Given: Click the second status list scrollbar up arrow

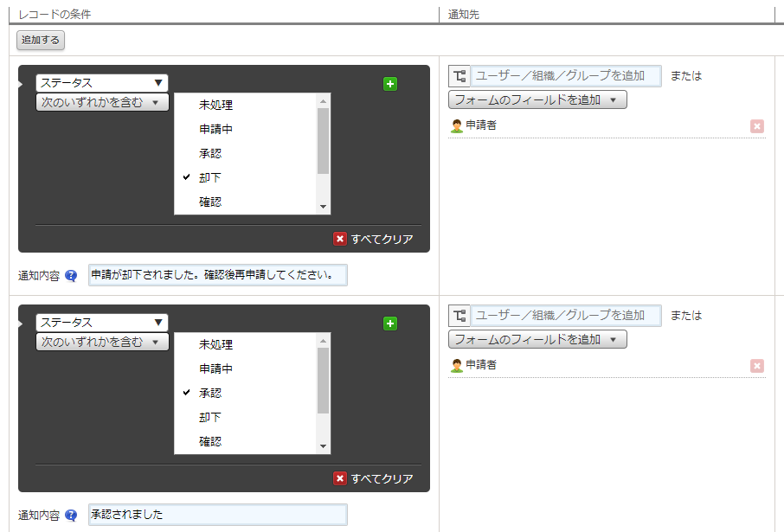Looking at the screenshot, I should 323,341.
